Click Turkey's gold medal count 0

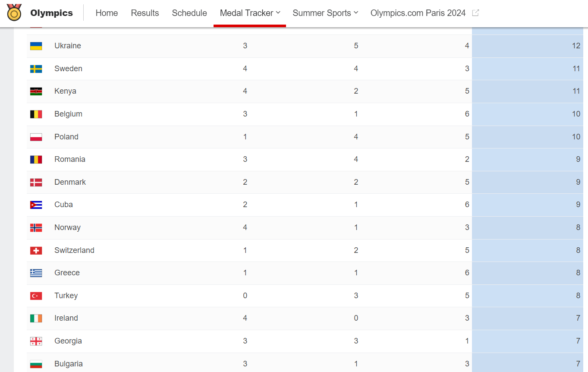point(245,296)
